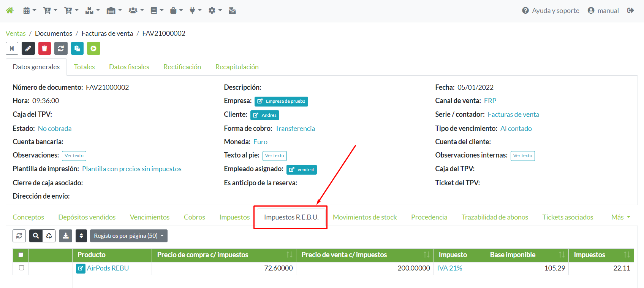Click the green play action button

point(93,48)
